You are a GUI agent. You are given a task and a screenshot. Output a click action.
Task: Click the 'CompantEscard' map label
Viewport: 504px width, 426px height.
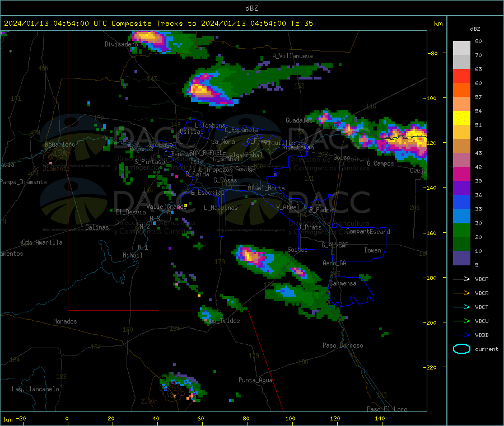click(368, 232)
